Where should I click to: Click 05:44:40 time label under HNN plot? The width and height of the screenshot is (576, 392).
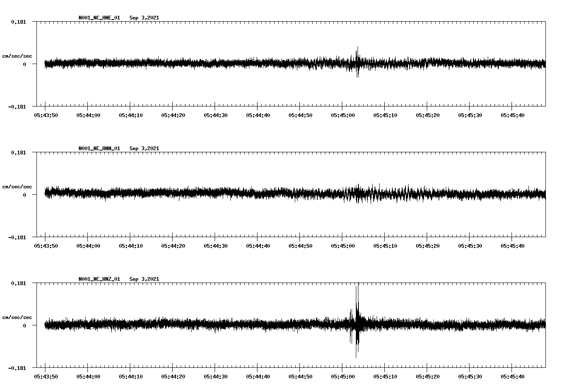(258, 246)
